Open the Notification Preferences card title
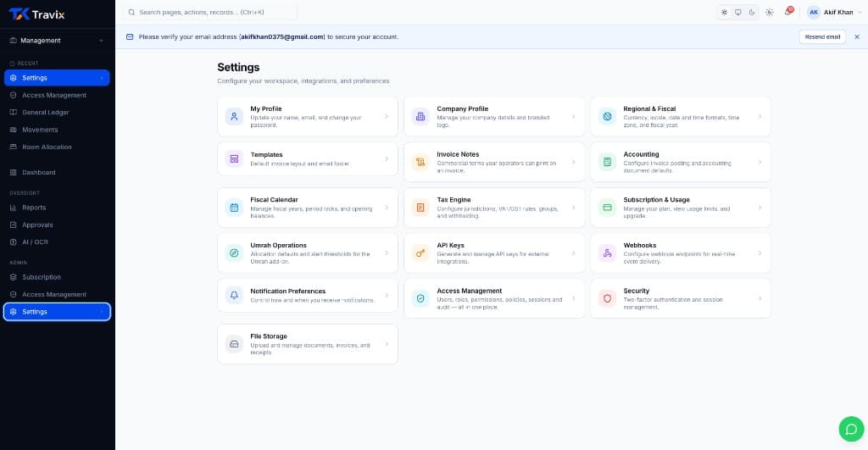The image size is (868, 450). pos(288,292)
